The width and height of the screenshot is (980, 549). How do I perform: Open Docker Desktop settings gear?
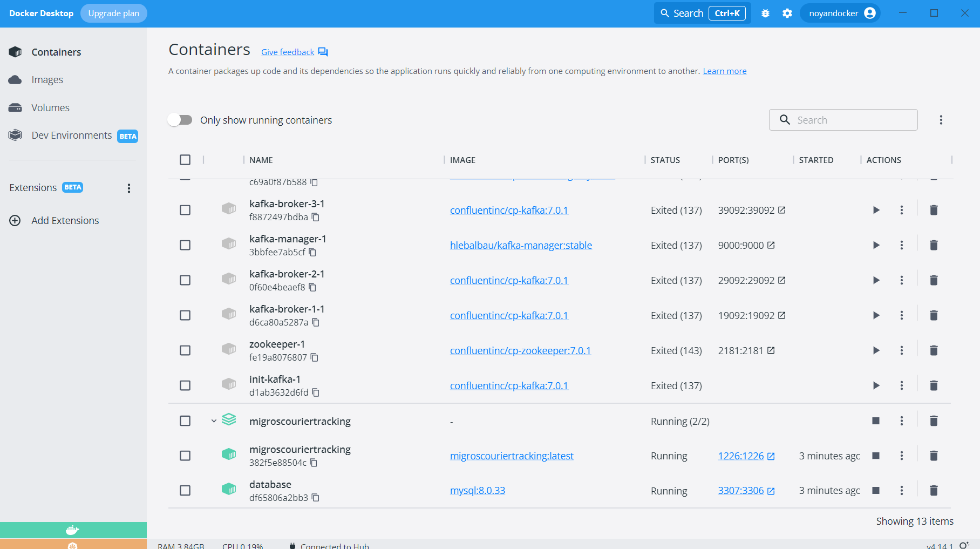787,13
